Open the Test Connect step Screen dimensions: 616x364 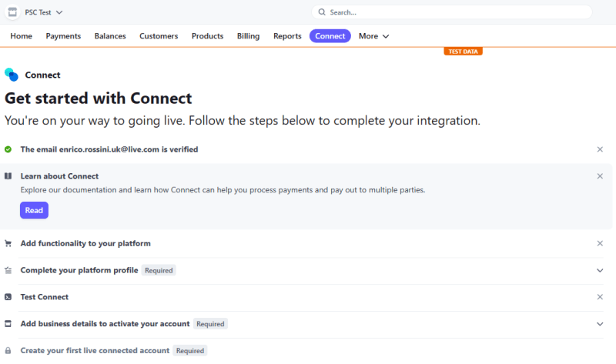tap(45, 297)
